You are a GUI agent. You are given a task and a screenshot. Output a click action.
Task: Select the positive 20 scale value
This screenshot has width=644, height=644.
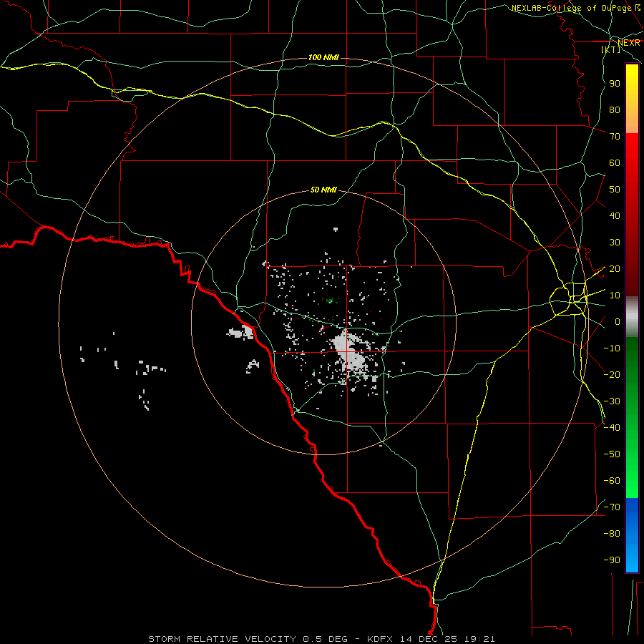pyautogui.click(x=615, y=269)
